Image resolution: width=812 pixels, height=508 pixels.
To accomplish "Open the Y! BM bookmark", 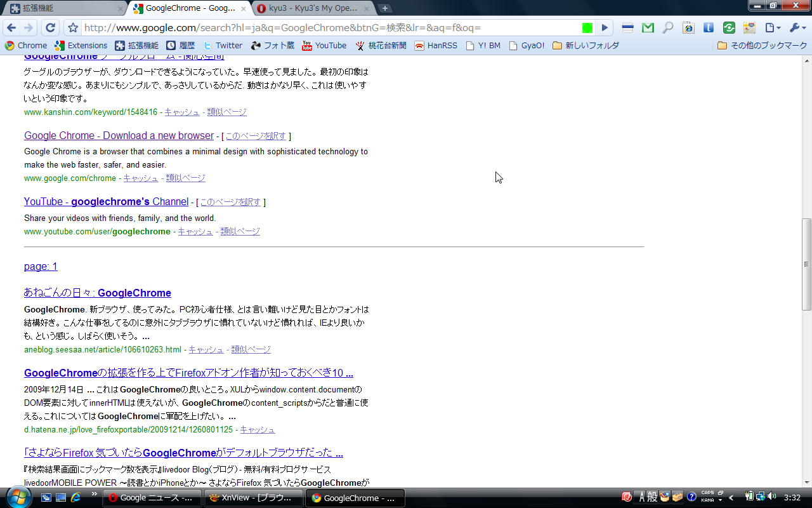I will tap(483, 46).
